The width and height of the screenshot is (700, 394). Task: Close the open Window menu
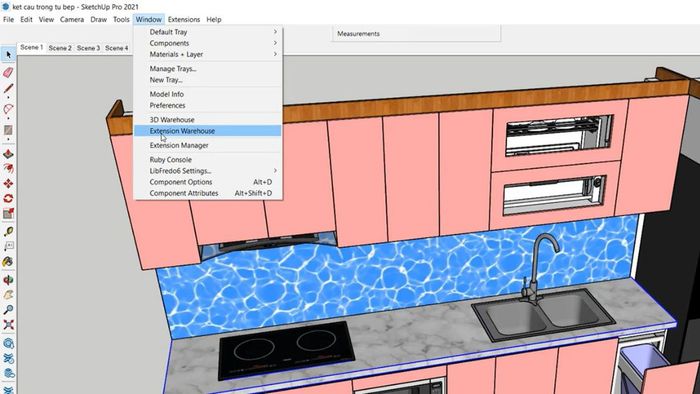149,20
